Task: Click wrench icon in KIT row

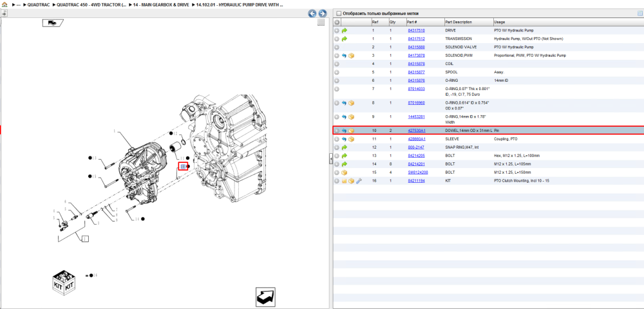Action: (359, 180)
